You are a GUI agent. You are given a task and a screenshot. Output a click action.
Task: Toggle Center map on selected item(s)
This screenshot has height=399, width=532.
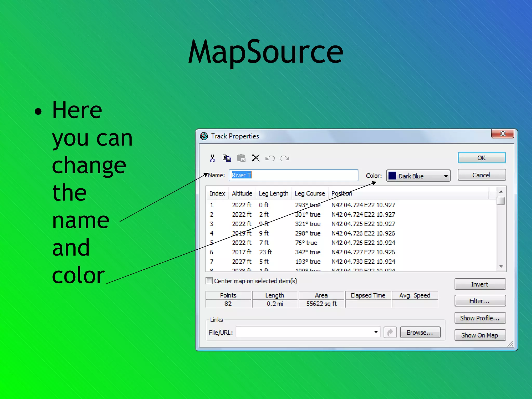point(209,281)
